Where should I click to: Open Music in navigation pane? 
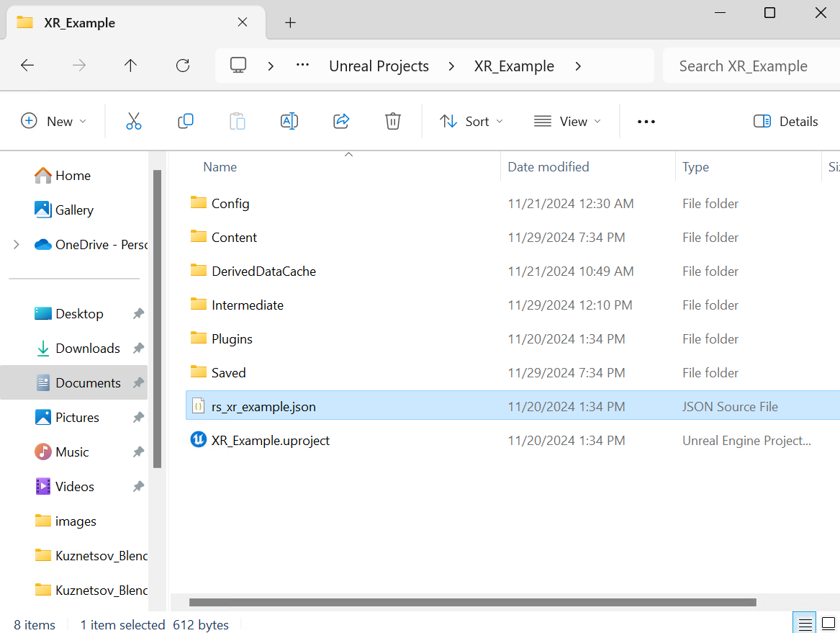[x=61, y=452]
